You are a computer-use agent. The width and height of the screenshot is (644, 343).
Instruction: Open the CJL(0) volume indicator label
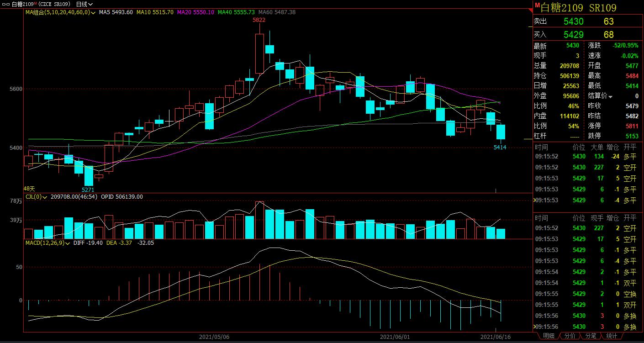click(x=36, y=197)
